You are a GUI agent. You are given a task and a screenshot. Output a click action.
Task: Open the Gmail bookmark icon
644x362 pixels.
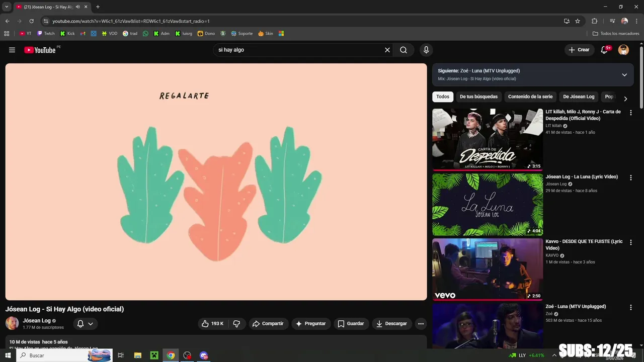83,34
